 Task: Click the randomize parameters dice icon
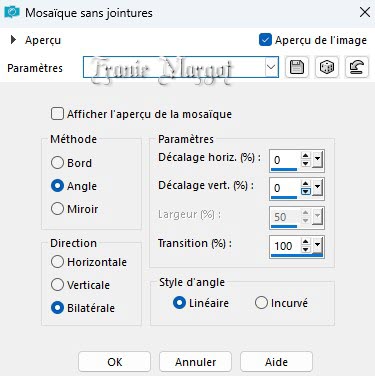pyautogui.click(x=327, y=67)
